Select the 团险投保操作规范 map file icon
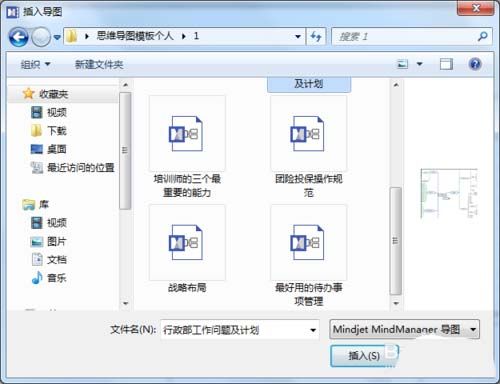 click(x=308, y=133)
